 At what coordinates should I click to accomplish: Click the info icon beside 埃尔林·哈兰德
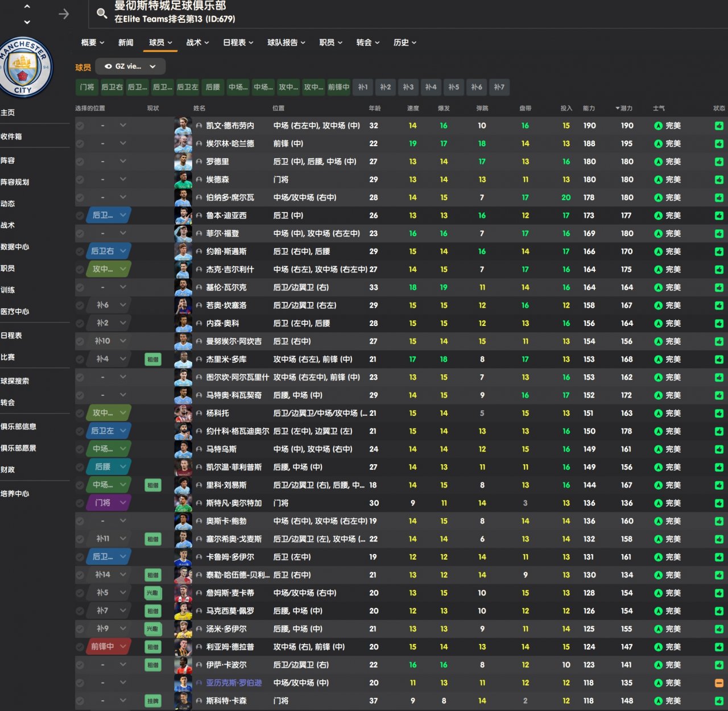[199, 144]
